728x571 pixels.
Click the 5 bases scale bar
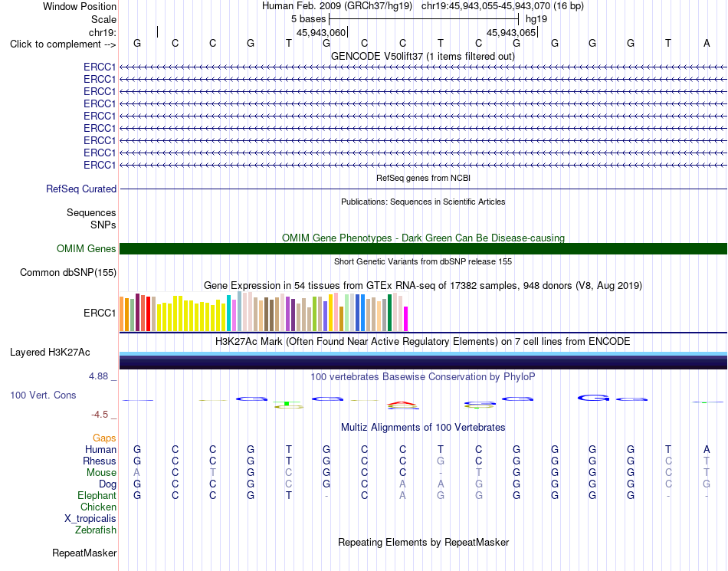tap(424, 19)
